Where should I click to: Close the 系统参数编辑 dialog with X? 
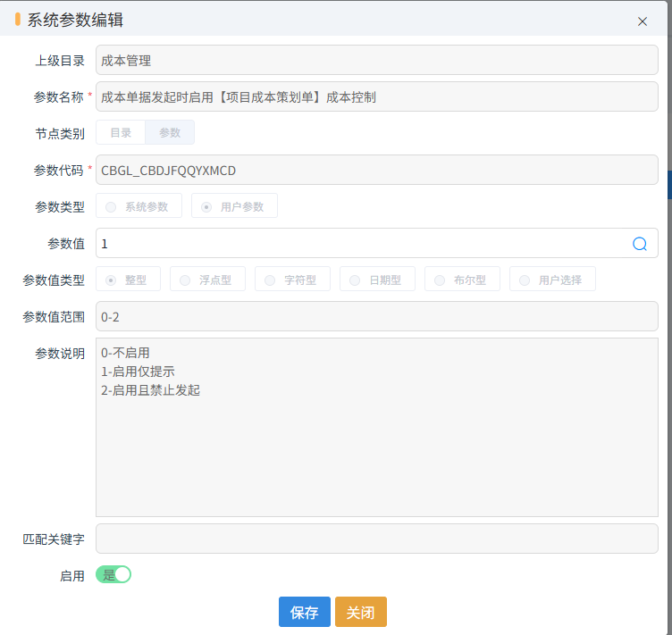pos(642,21)
